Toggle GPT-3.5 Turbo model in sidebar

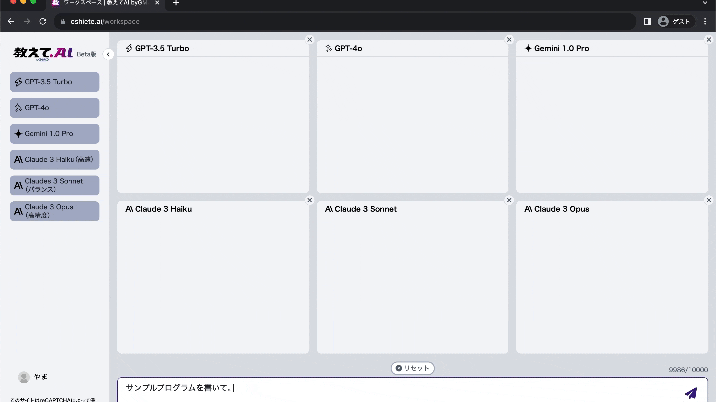point(55,82)
